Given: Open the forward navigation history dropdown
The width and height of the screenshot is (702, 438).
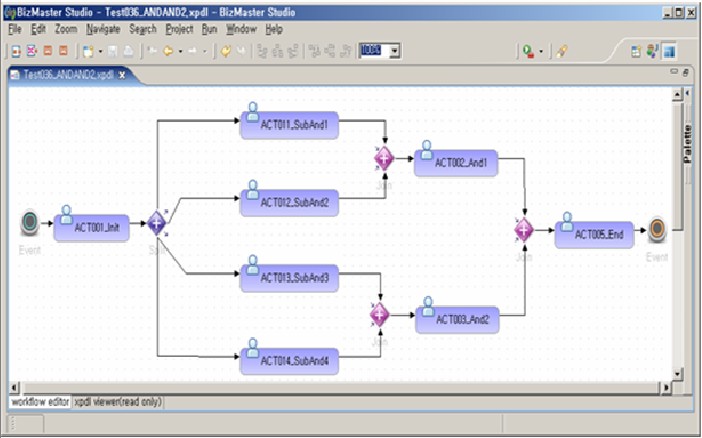Looking at the screenshot, I should pyautogui.click(x=205, y=52).
